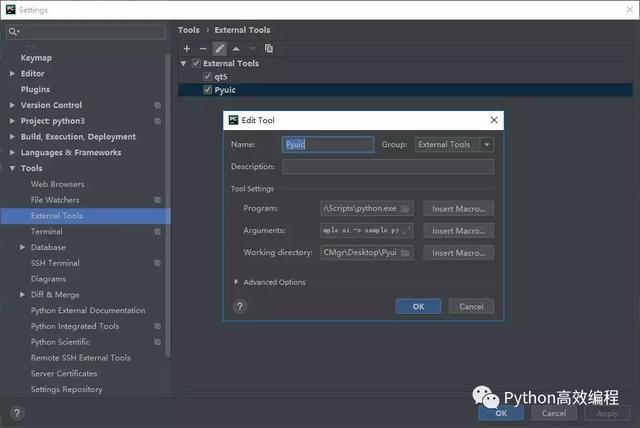640x428 pixels.
Task: Toggle the Pyuic tool checkbox
Action: point(207,90)
